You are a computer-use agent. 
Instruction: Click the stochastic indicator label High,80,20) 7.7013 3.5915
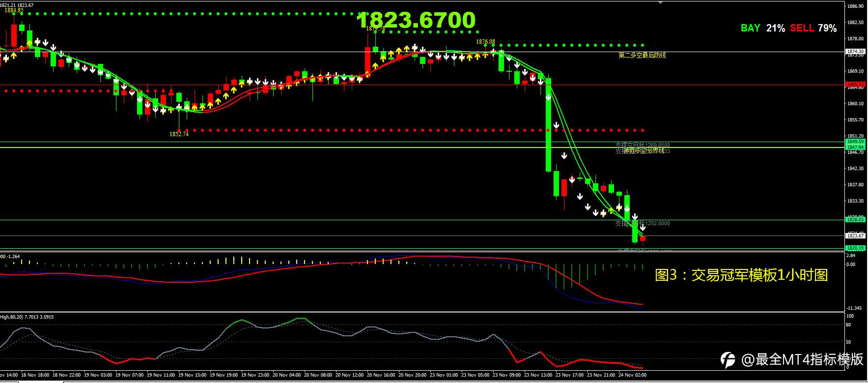point(27,317)
